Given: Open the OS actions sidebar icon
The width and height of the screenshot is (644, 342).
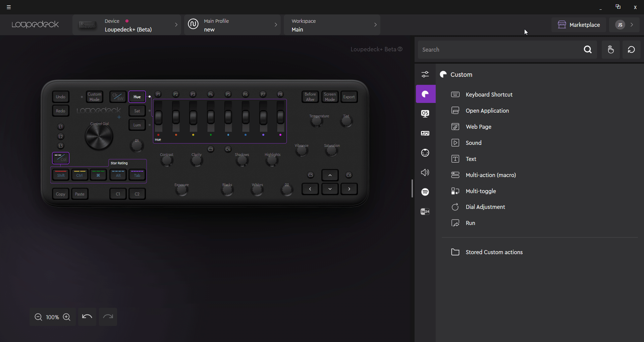Looking at the screenshot, I should [425, 114].
